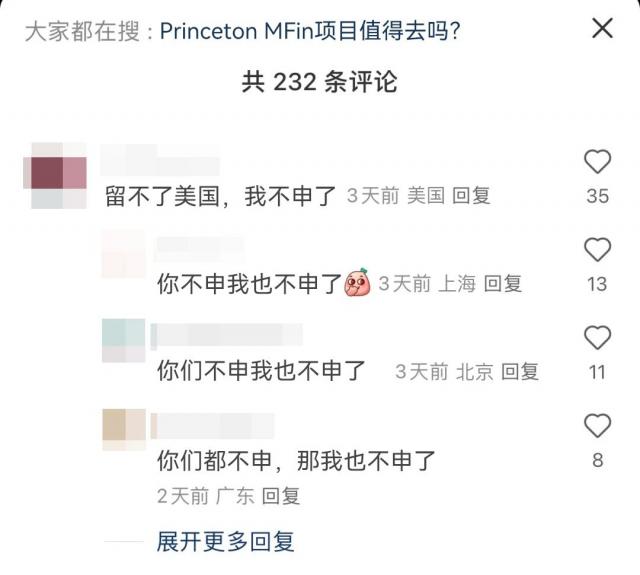Screen dimensions: 640x575
Task: Open avatar of the 北京 replier
Action: pyautogui.click(x=124, y=340)
